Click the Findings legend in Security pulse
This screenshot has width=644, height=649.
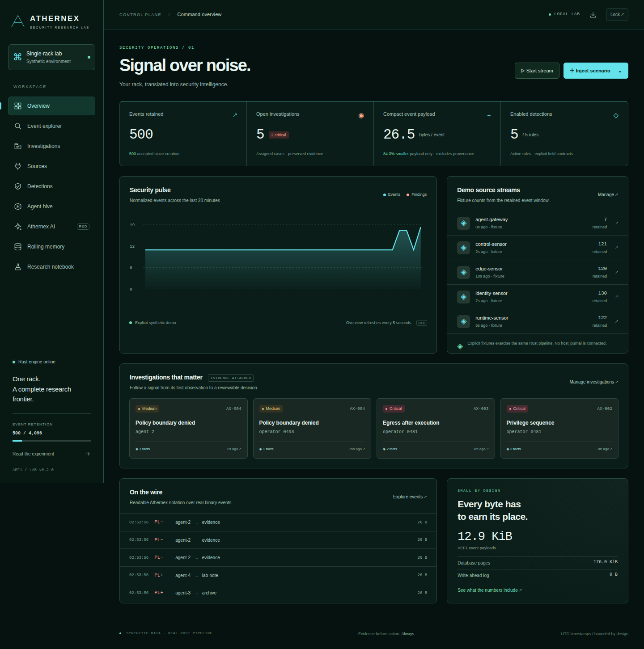(416, 195)
